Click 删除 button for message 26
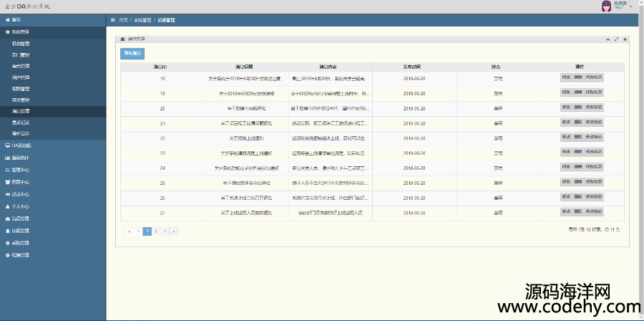Viewport: 644px width, 321px height. (577, 197)
